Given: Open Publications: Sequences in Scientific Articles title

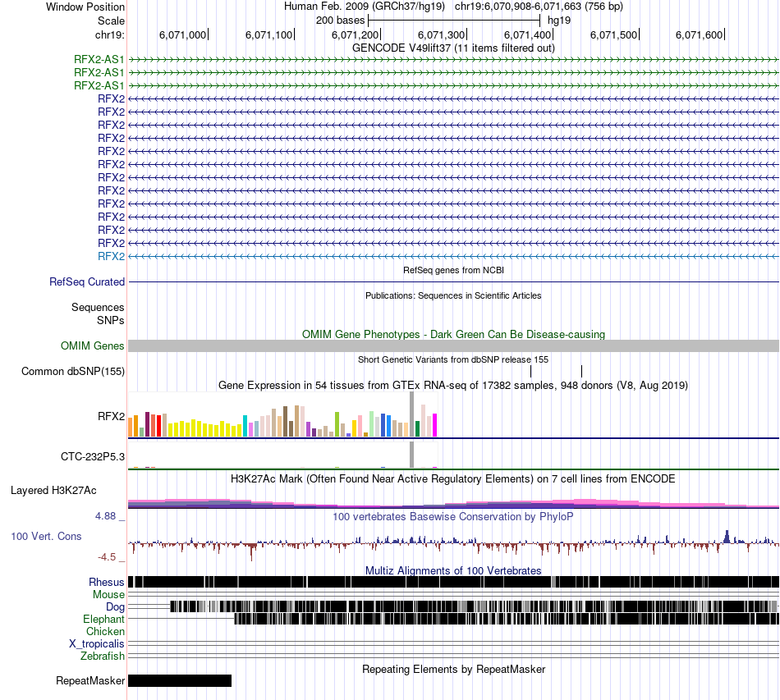Looking at the screenshot, I should 453,295.
